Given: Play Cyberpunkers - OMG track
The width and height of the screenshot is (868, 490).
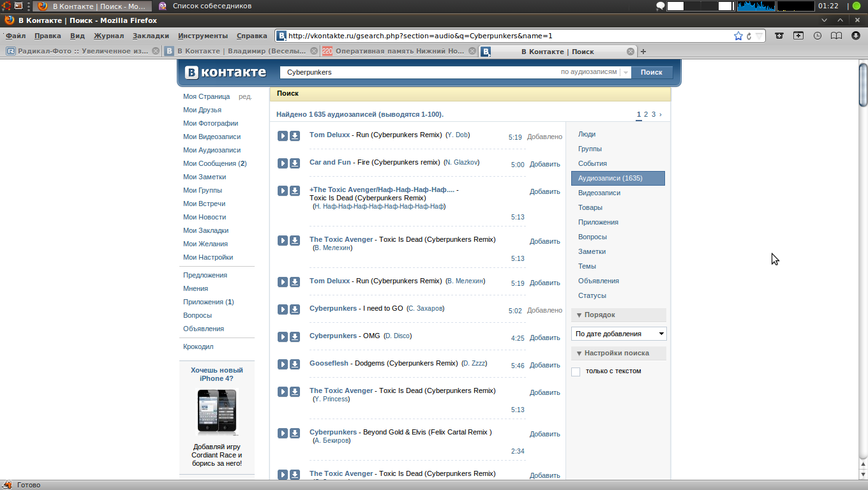Looking at the screenshot, I should coord(283,337).
